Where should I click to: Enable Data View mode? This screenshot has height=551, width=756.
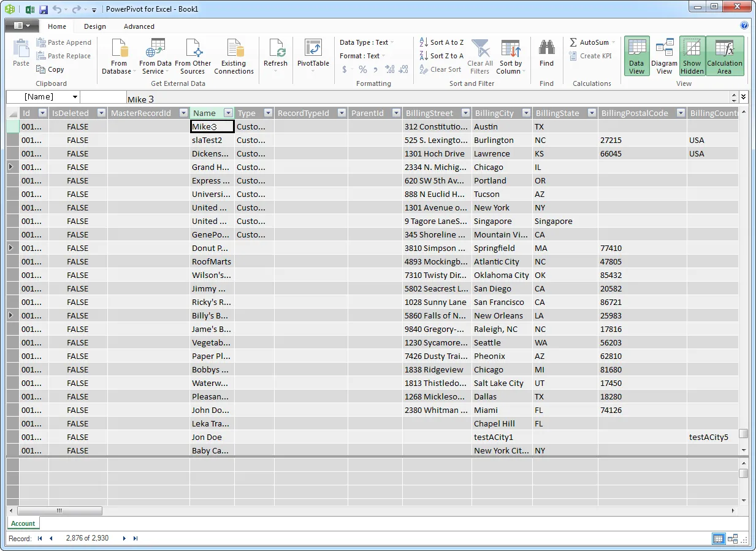point(636,56)
